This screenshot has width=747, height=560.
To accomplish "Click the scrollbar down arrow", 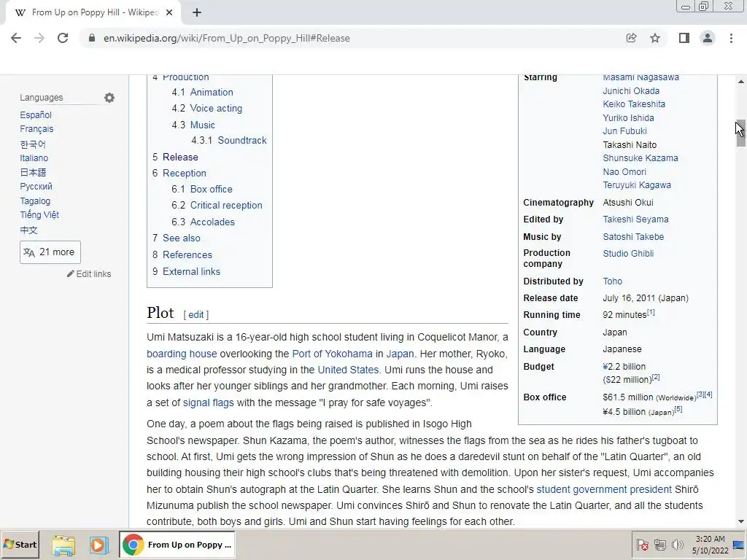I will pos(741,522).
